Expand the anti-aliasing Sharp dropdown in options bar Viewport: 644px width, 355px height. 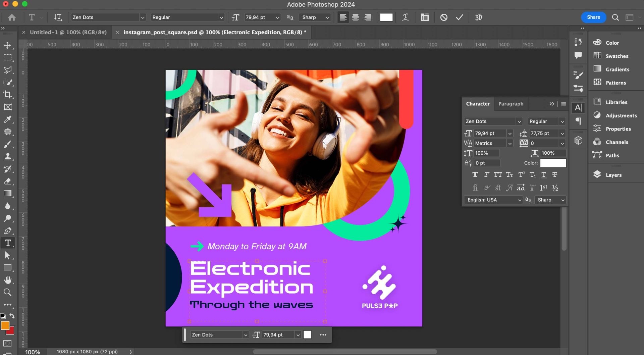coord(315,17)
